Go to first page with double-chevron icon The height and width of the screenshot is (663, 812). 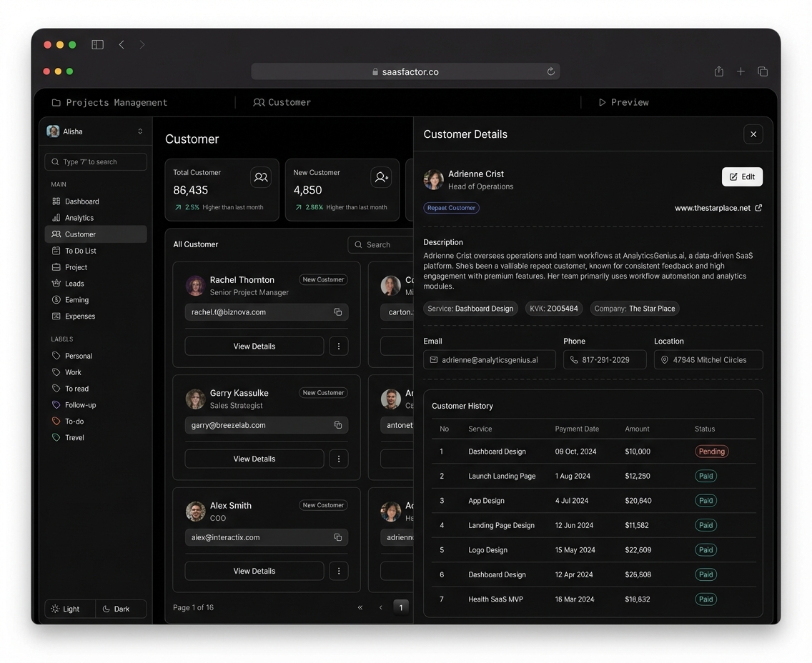pyautogui.click(x=360, y=607)
